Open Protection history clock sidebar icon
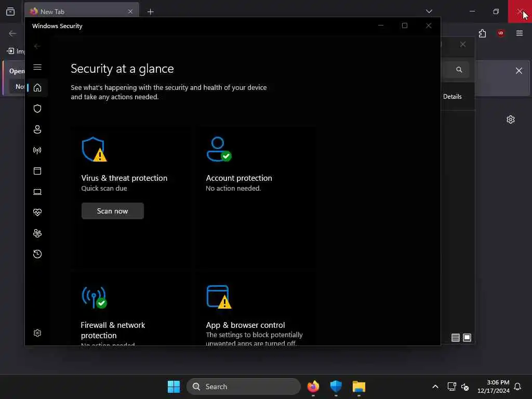 37,254
